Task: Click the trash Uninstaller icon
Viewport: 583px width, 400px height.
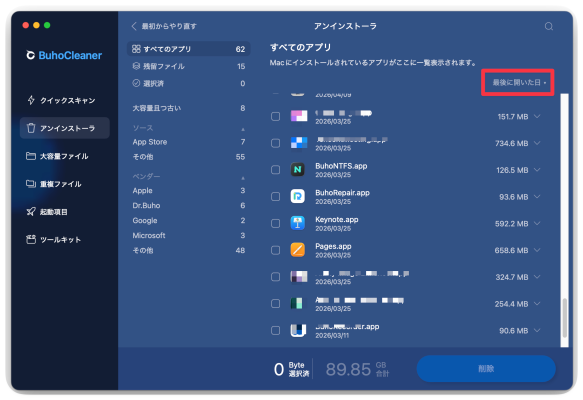Action: point(31,128)
